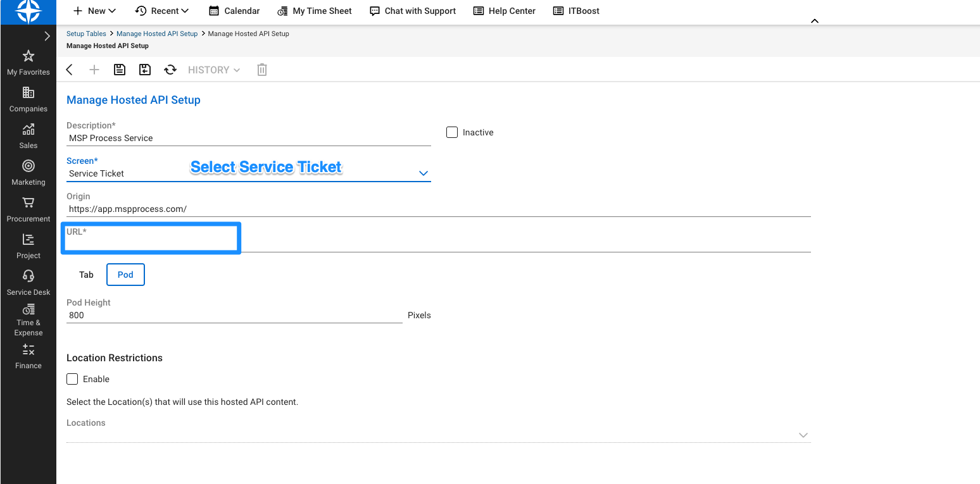Enable Location Restrictions checkbox
980x484 pixels.
tap(72, 379)
